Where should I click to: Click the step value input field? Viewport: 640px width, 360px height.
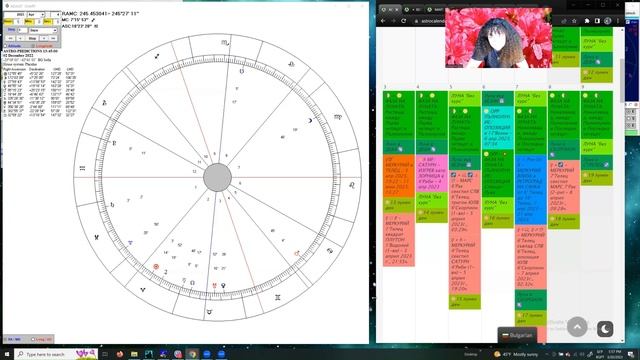click(22, 30)
